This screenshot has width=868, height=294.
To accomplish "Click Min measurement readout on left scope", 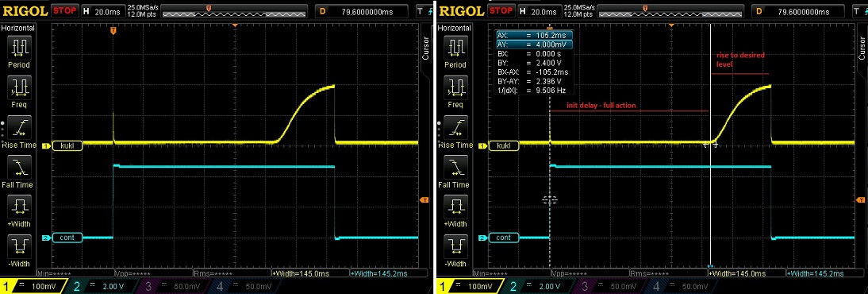I will (55, 274).
